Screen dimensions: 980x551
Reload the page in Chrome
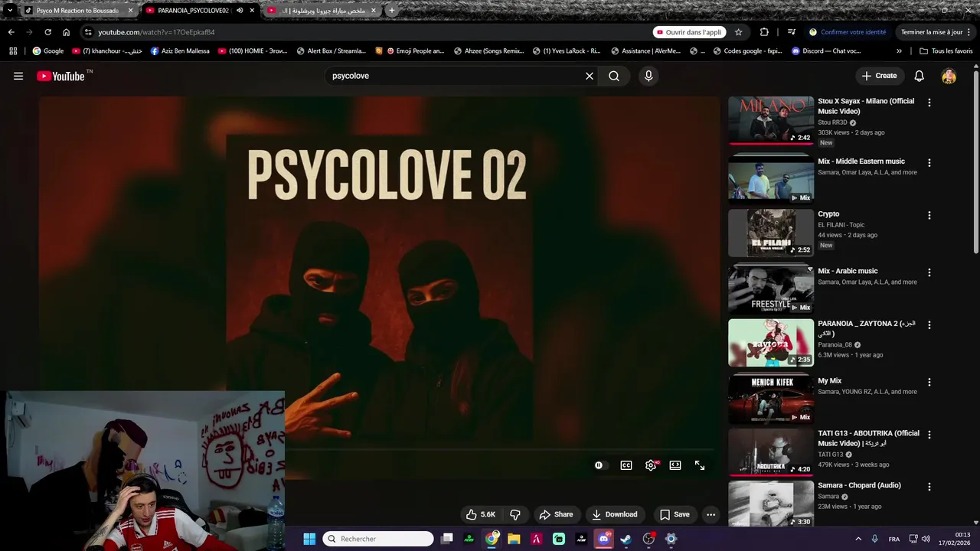[47, 32]
